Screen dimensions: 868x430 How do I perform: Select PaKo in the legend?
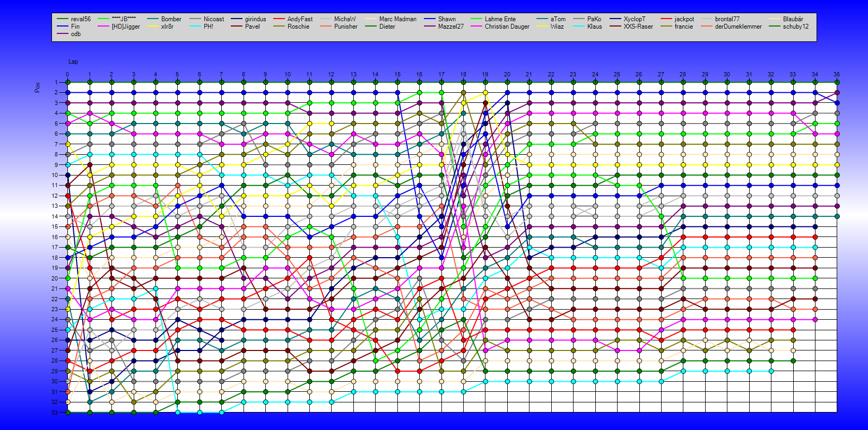587,19
